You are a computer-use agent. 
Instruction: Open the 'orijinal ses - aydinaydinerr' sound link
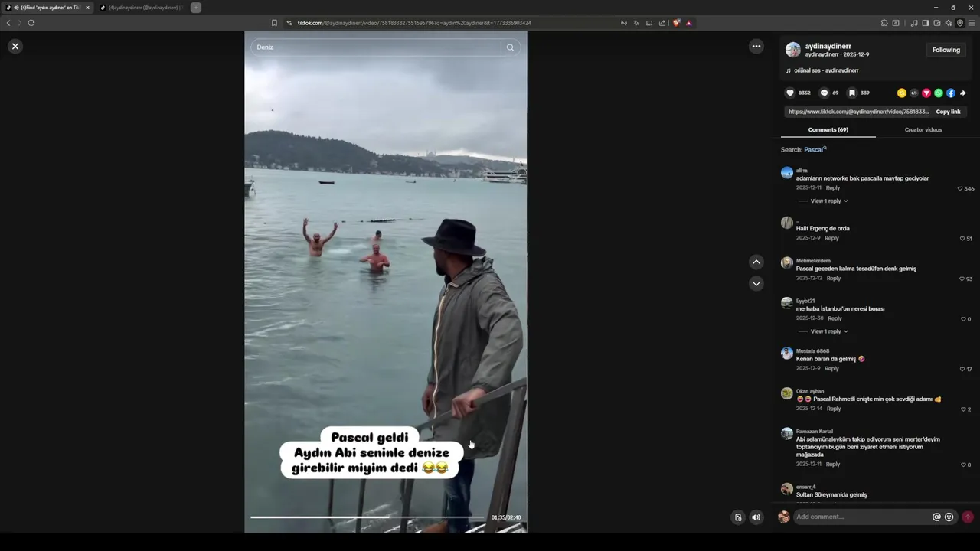(826, 70)
